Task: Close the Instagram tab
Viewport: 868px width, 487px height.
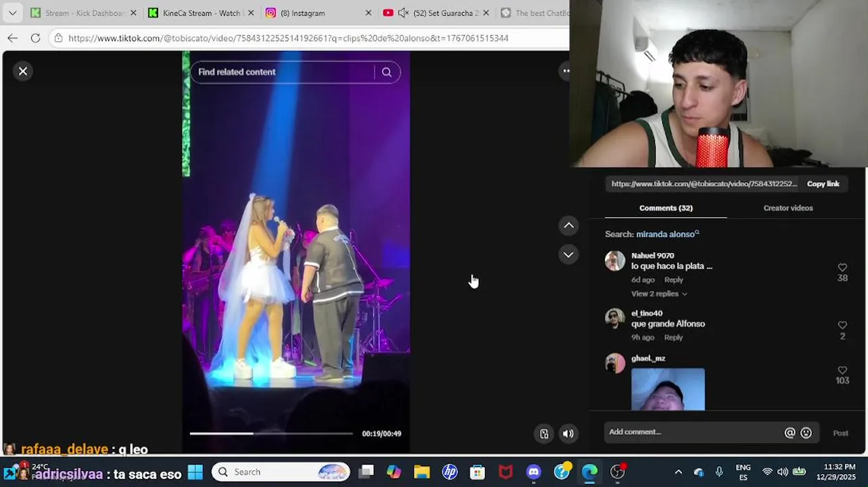Action: 368,13
